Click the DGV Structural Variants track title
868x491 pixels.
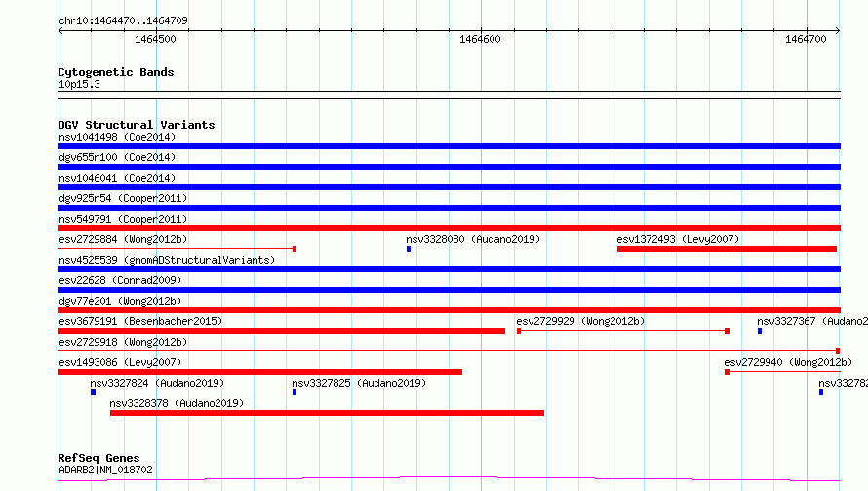pyautogui.click(x=137, y=125)
